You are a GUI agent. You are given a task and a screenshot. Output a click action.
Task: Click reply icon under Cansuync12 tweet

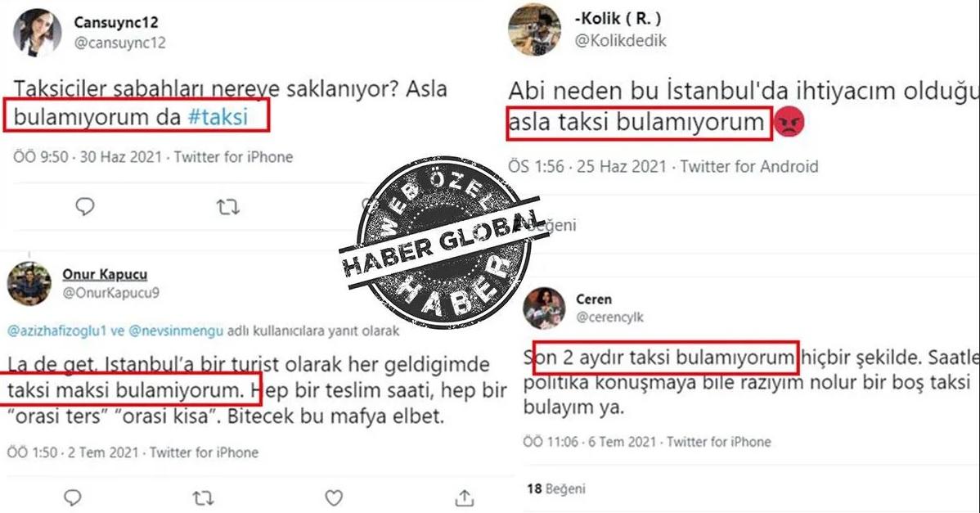pos(85,205)
